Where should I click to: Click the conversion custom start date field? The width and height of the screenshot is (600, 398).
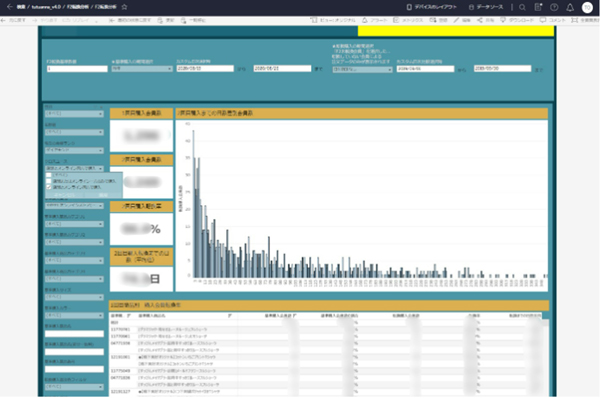coord(425,69)
